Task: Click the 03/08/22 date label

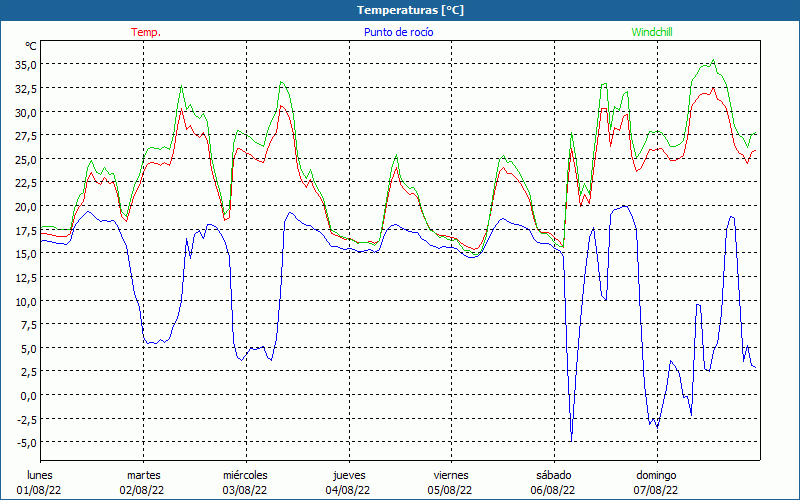Action: (x=244, y=490)
